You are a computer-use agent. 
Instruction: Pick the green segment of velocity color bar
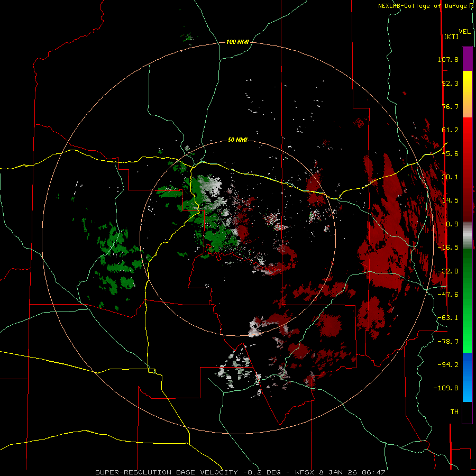tap(467, 300)
